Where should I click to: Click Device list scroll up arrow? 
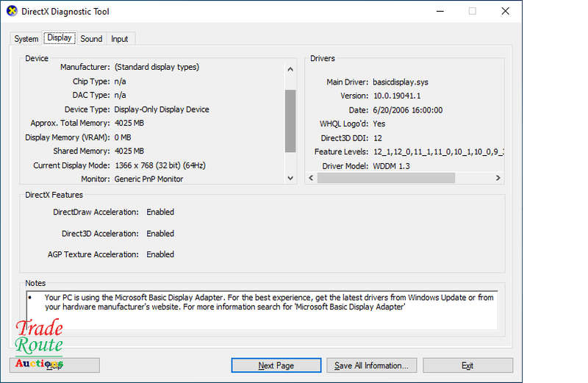click(290, 69)
